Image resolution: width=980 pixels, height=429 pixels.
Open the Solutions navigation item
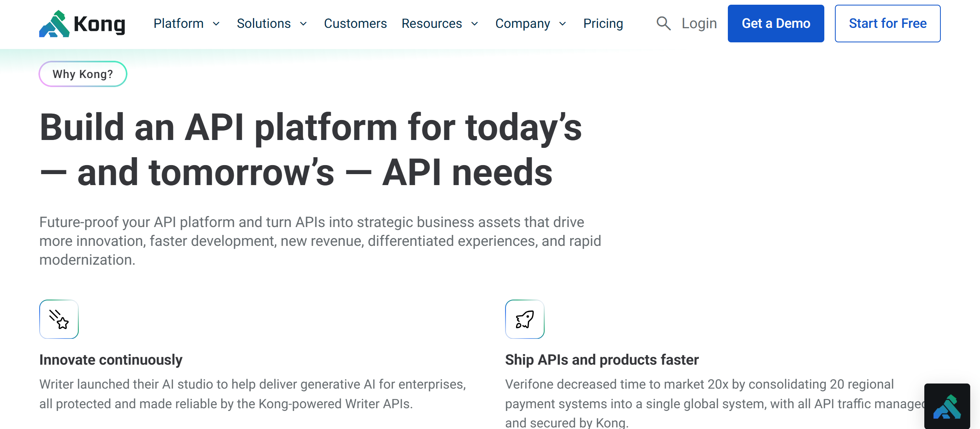(264, 24)
